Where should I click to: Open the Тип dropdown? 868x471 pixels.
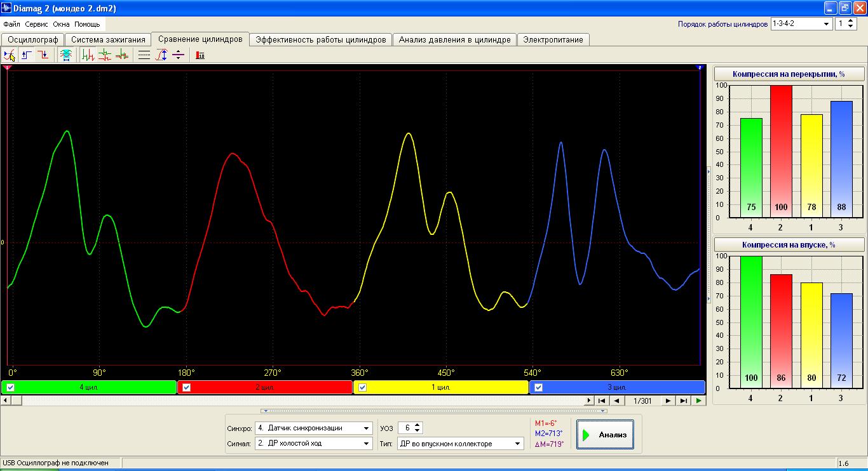pos(518,444)
